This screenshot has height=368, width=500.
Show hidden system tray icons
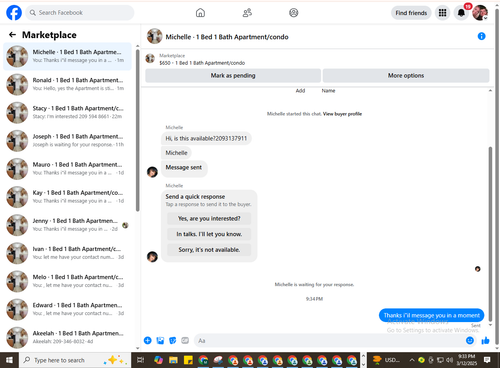(x=412, y=360)
